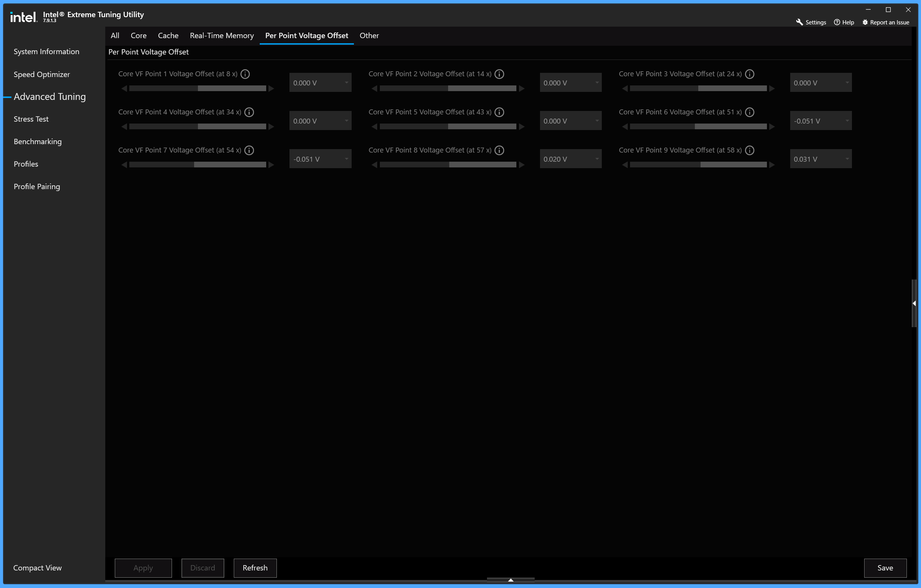This screenshot has width=921, height=588.
Task: Click the Apply button
Action: click(143, 568)
